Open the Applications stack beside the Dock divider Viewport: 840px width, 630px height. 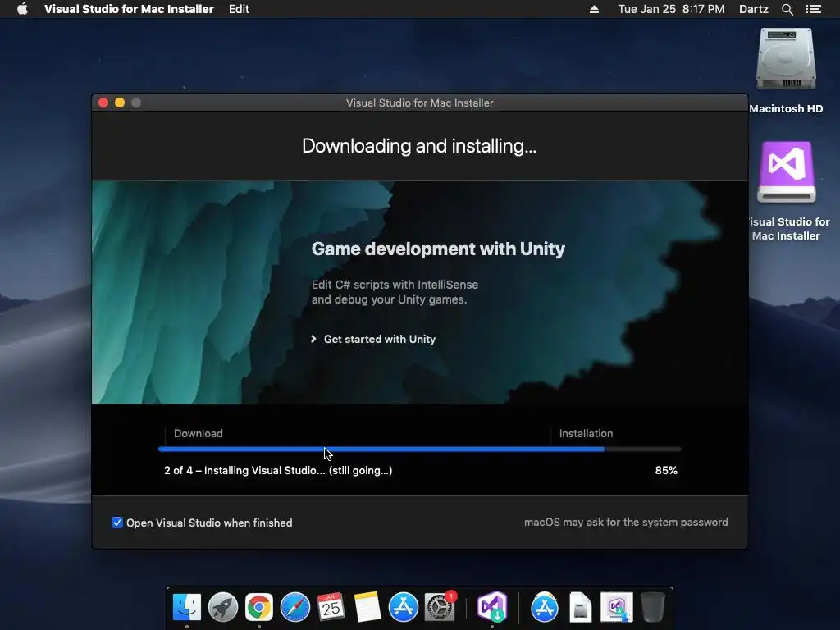click(545, 608)
